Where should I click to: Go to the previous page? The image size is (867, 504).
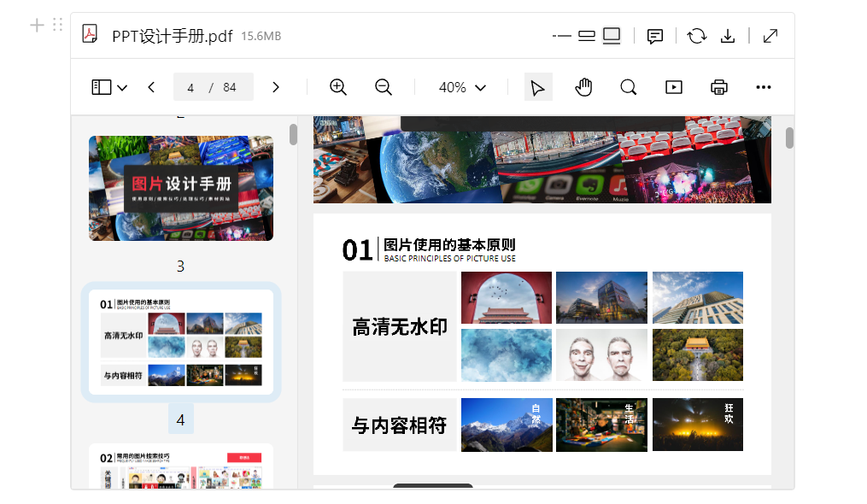151,86
